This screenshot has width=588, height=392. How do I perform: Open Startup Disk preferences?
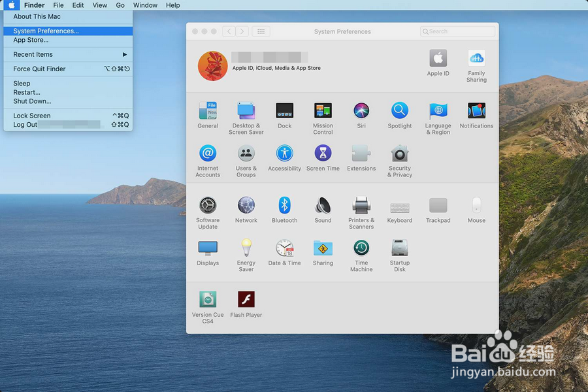click(x=399, y=255)
